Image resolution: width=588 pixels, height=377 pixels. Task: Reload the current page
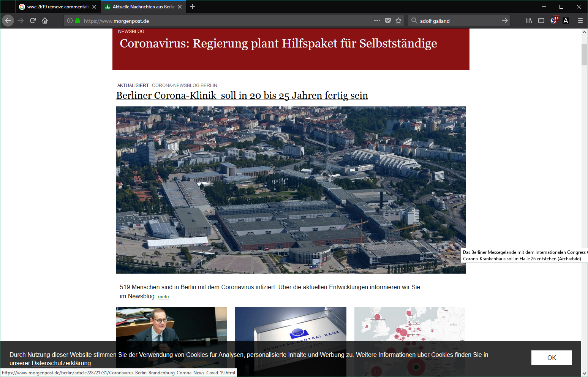(x=33, y=21)
